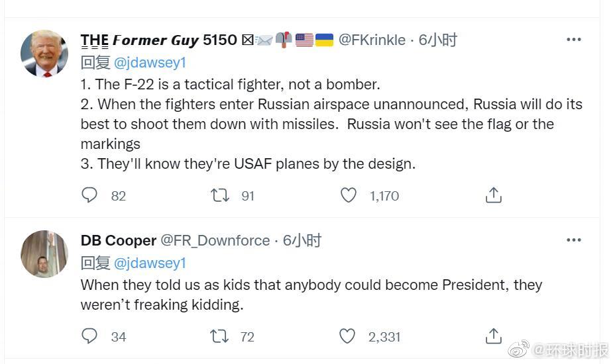The width and height of the screenshot is (615, 364).
Task: Open more options for DB Cooper tweet
Action: (573, 240)
